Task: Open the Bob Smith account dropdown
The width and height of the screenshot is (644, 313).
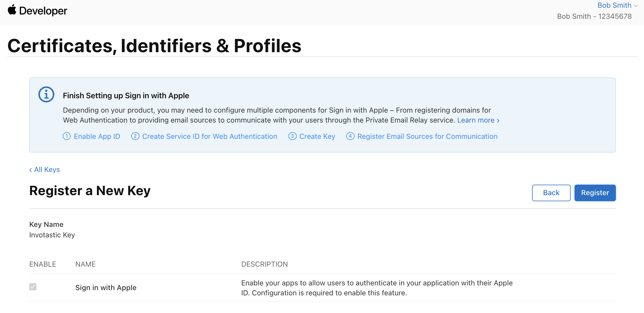Action: point(618,5)
